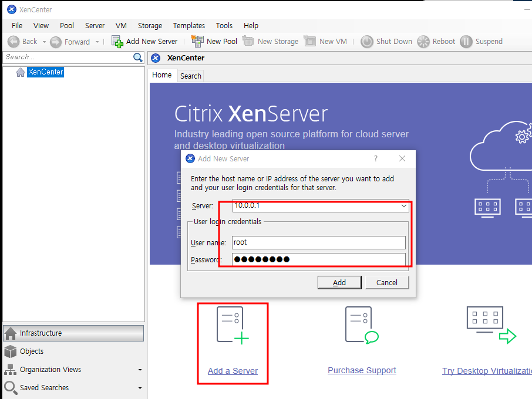Click the New Storage toolbar icon
Screen dimensions: 532x399
248,41
